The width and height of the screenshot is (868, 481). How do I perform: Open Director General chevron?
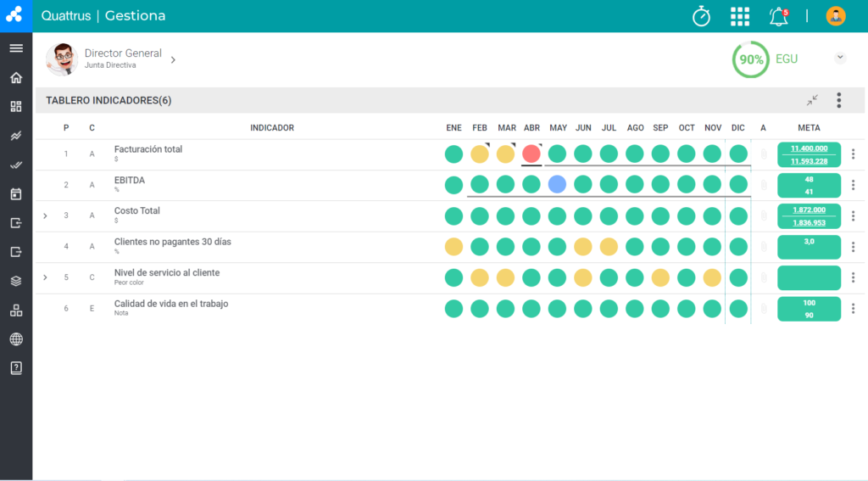click(x=173, y=60)
